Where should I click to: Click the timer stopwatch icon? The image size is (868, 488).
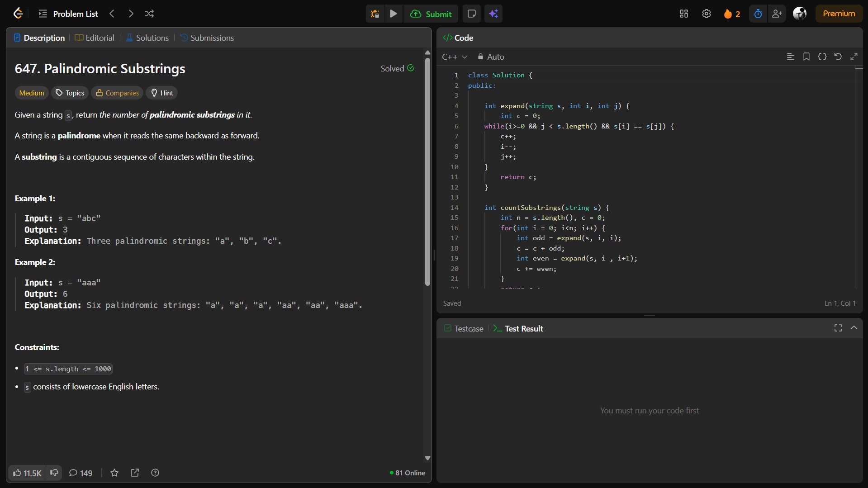tap(758, 14)
